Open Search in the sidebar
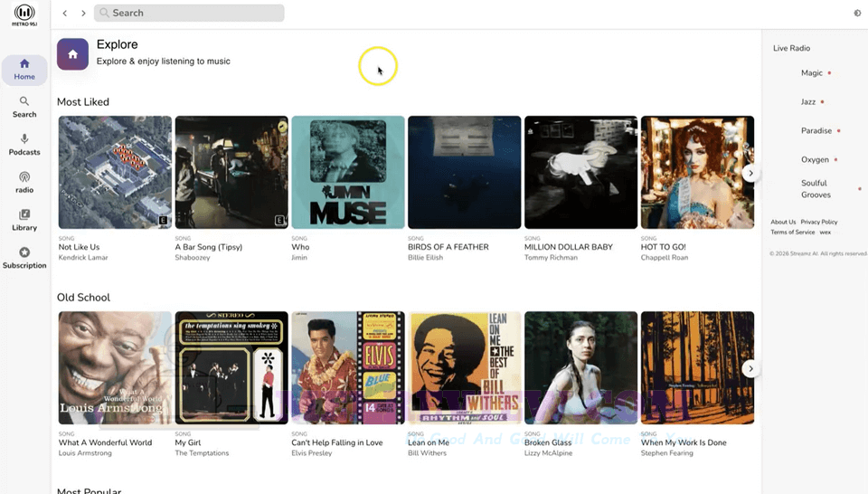The height and width of the screenshot is (494, 868). pyautogui.click(x=24, y=108)
